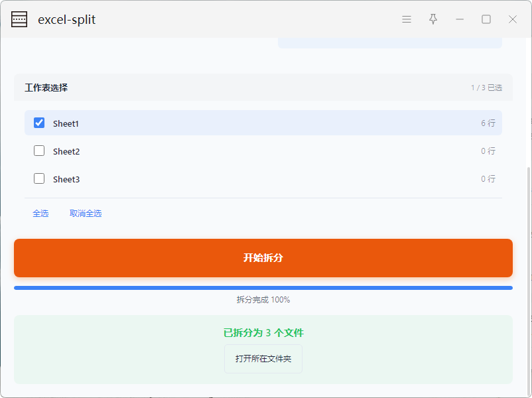Open the hamburger menu in title bar

tap(407, 19)
